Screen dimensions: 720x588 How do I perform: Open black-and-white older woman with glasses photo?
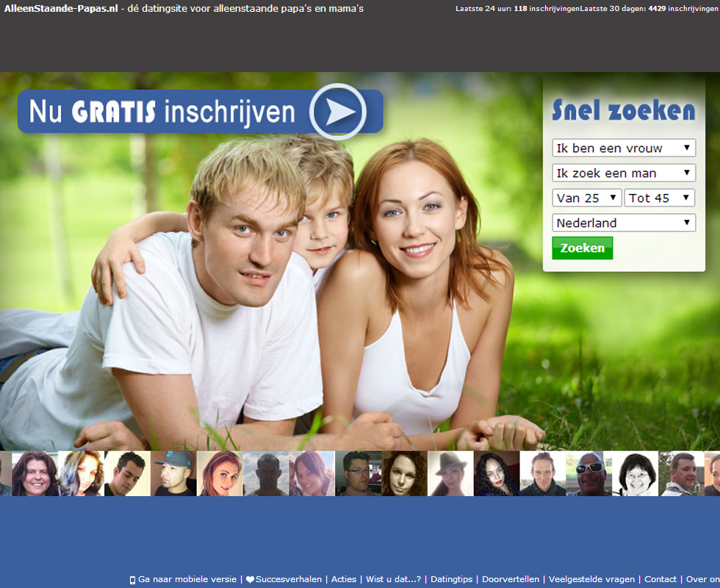pos(636,473)
